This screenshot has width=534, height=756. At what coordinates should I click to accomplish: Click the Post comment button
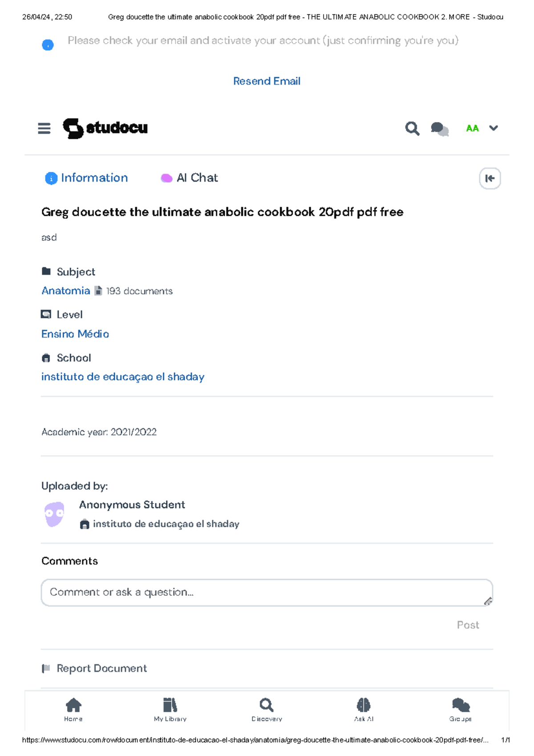tap(468, 625)
